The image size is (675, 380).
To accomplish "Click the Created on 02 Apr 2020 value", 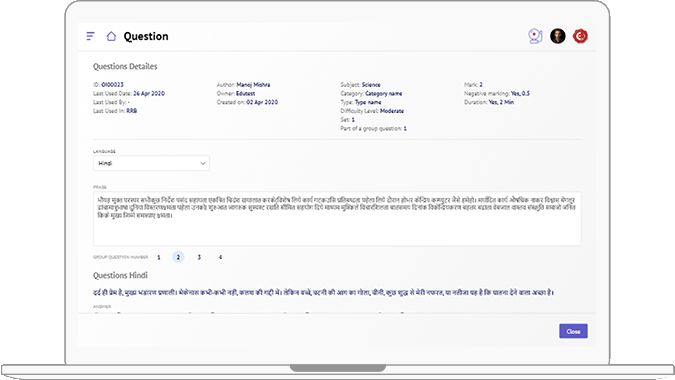I will 262,102.
